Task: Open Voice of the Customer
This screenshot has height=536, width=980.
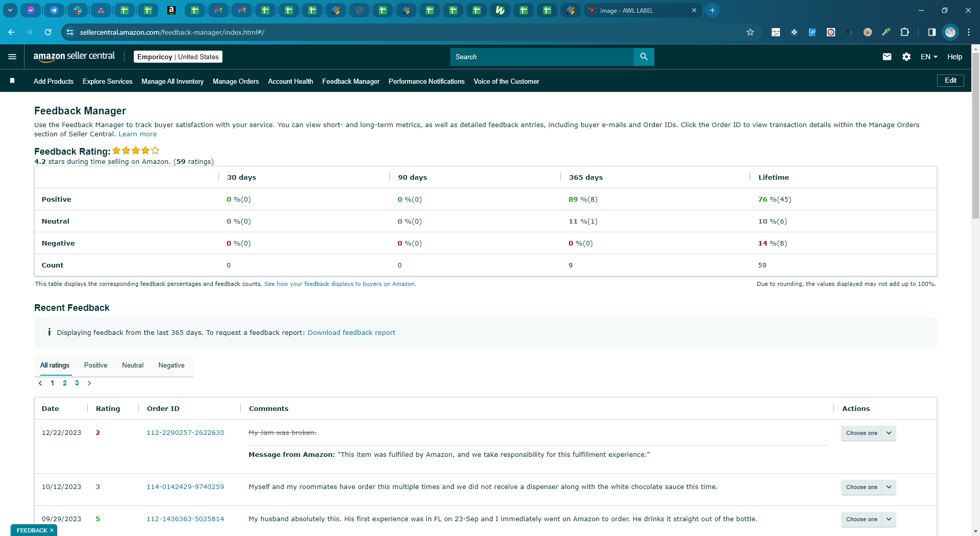Action: point(506,81)
